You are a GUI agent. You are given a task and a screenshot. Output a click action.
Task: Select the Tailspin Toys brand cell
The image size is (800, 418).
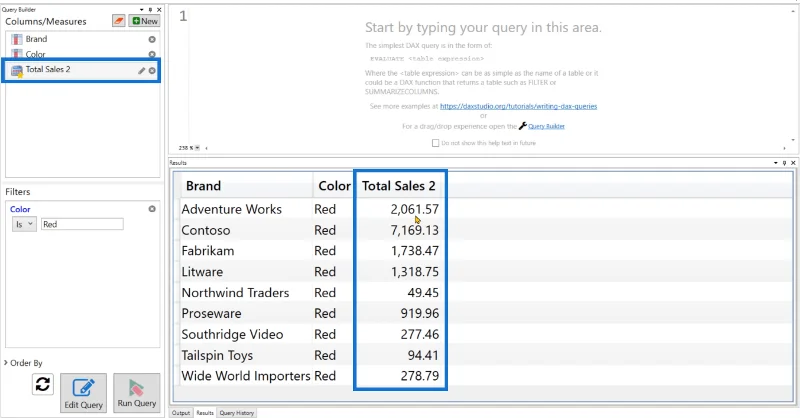pos(217,355)
